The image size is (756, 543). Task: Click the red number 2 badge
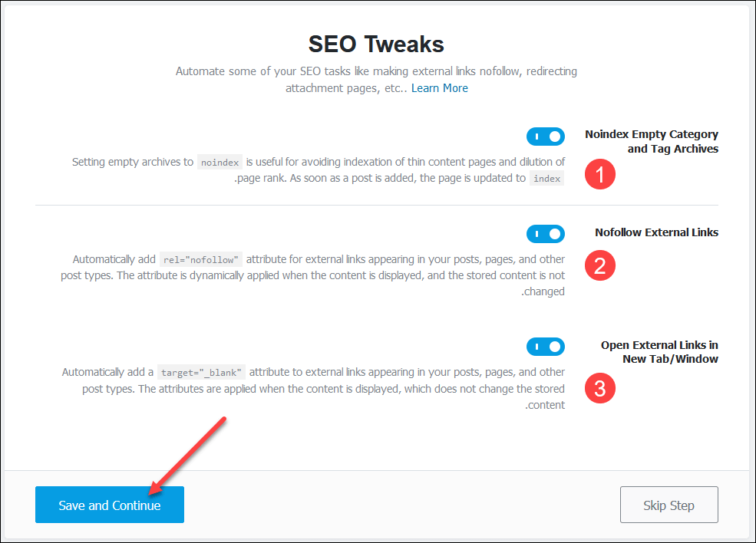tap(600, 265)
